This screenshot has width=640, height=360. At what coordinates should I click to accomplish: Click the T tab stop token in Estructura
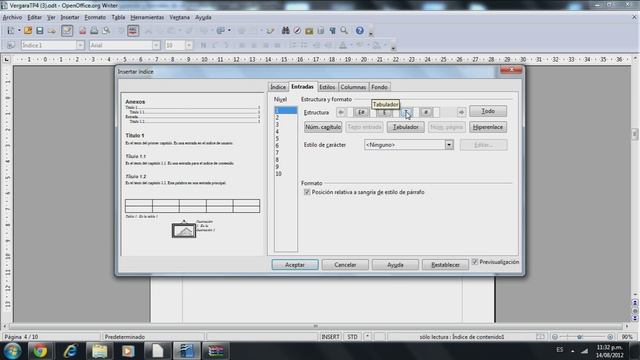(x=406, y=112)
